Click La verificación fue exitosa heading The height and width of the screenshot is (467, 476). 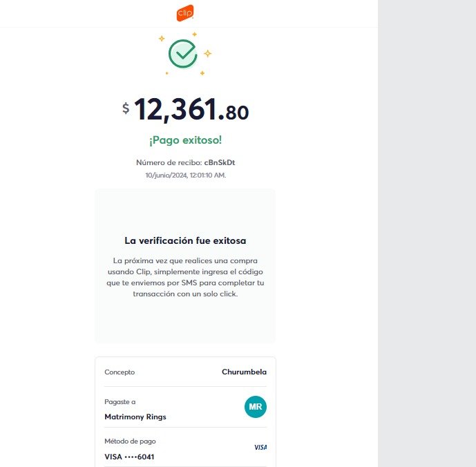click(185, 241)
